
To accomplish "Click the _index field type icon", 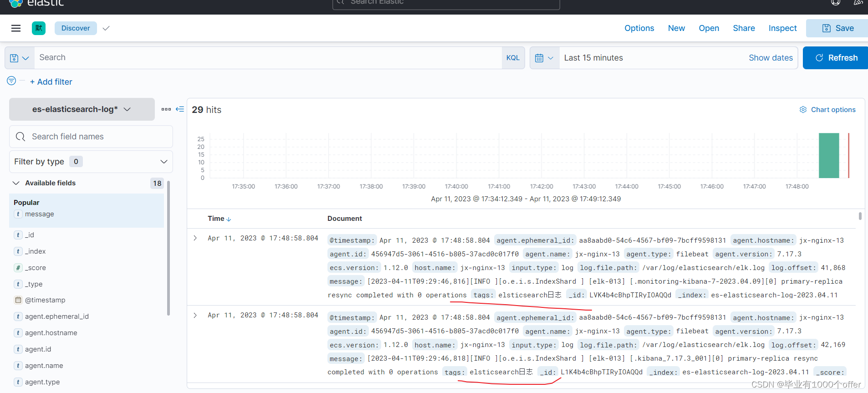I will 18,251.
